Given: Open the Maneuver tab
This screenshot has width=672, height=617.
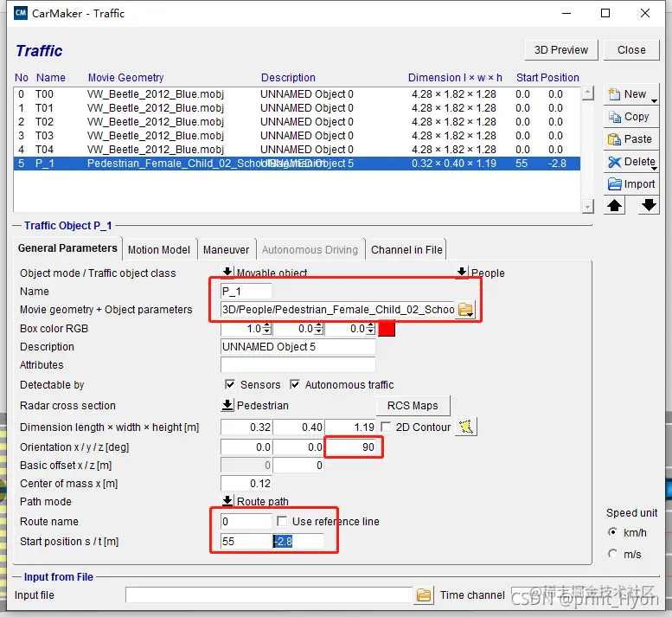Looking at the screenshot, I should pos(226,249).
